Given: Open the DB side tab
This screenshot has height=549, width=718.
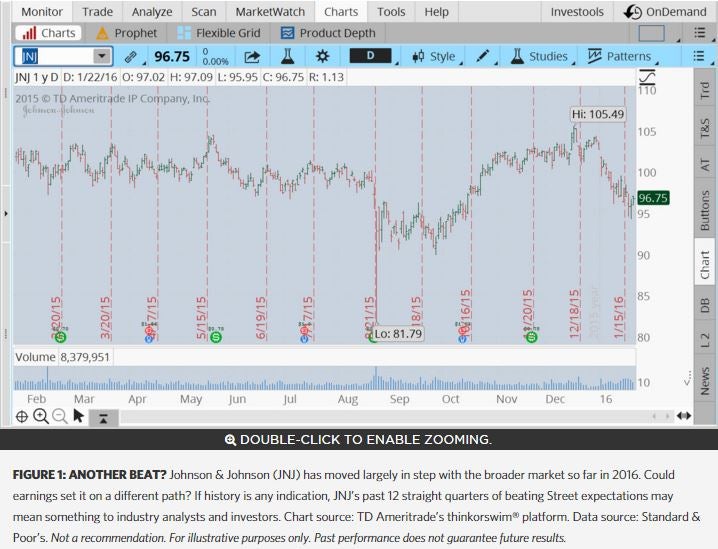Looking at the screenshot, I should (x=705, y=305).
